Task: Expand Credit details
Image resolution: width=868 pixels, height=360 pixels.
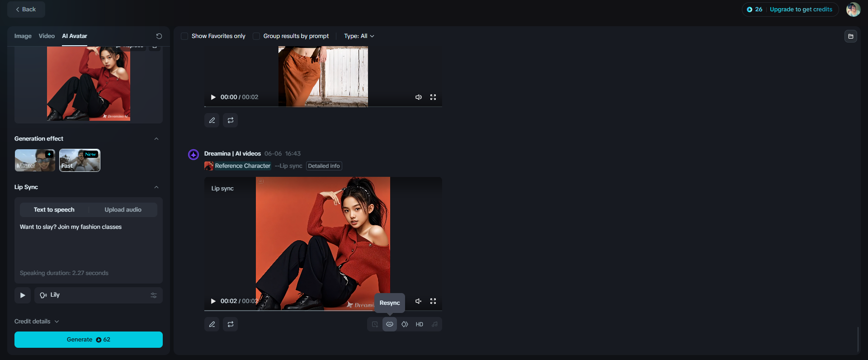Action: pos(37,322)
